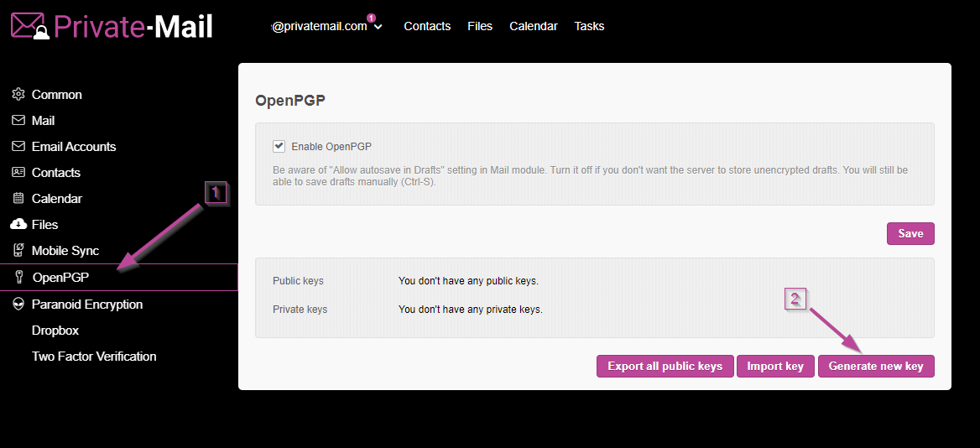Open the Contacts tab in top navigation
Screen dimensions: 980x448
point(427,26)
